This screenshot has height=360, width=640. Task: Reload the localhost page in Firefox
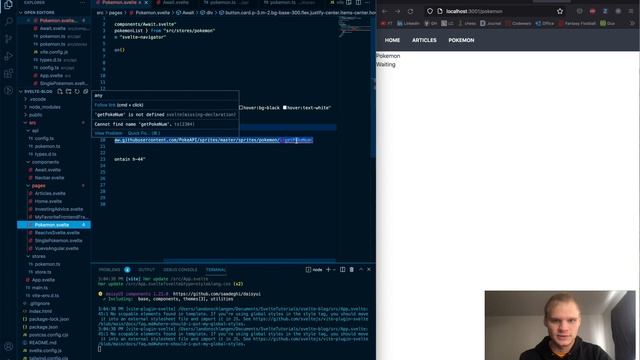tap(410, 11)
